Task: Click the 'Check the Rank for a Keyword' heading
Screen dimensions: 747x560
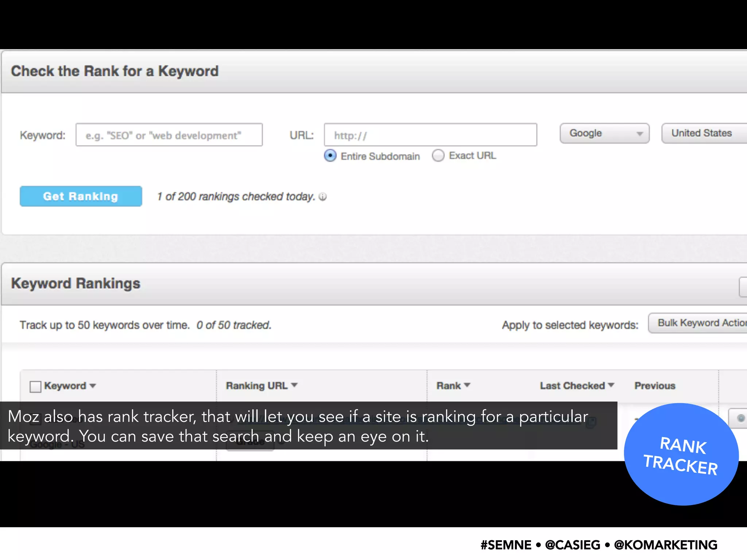Action: [115, 71]
